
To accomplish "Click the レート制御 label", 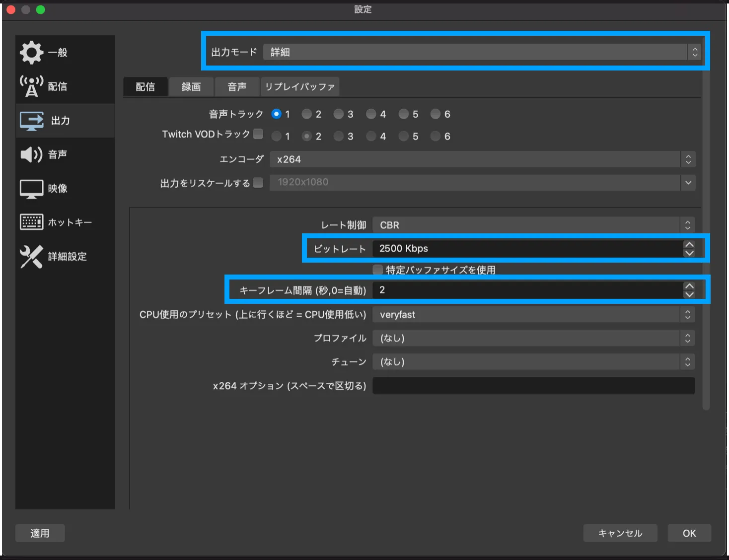I will 344,225.
